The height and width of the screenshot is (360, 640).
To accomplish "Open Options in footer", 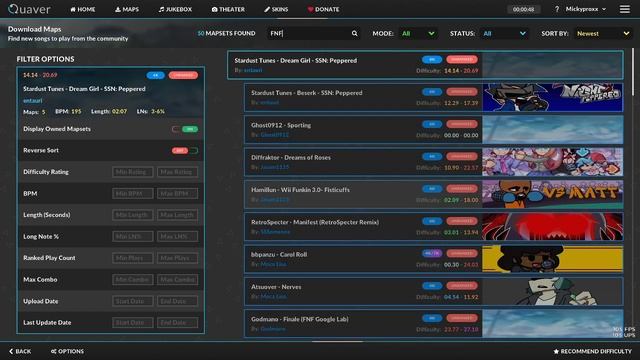I will 67,351.
